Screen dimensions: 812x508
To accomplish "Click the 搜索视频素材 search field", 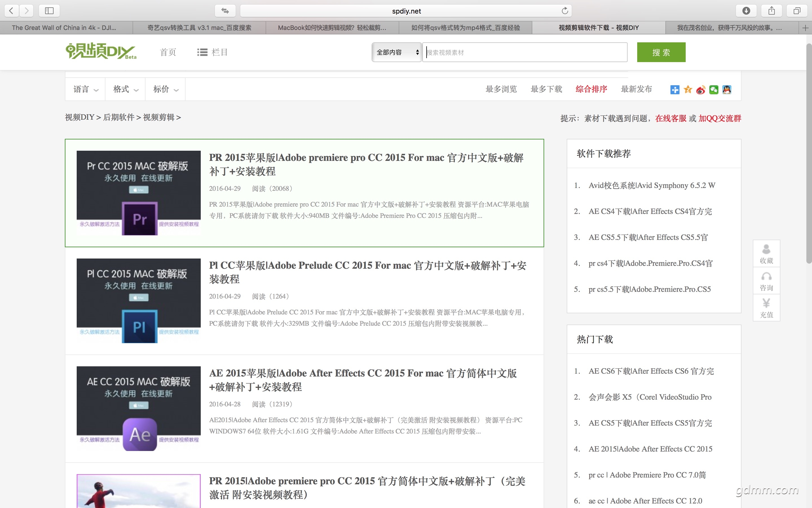I will click(x=525, y=52).
